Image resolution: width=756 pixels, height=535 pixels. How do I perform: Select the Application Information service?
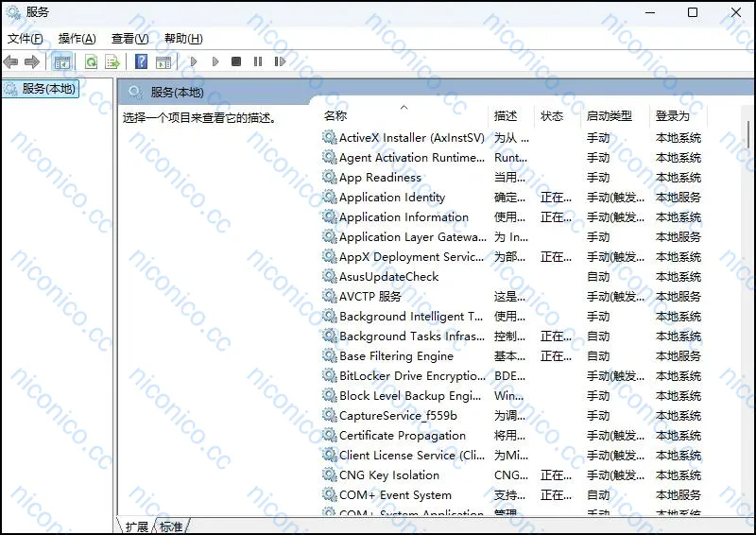pyautogui.click(x=512, y=216)
